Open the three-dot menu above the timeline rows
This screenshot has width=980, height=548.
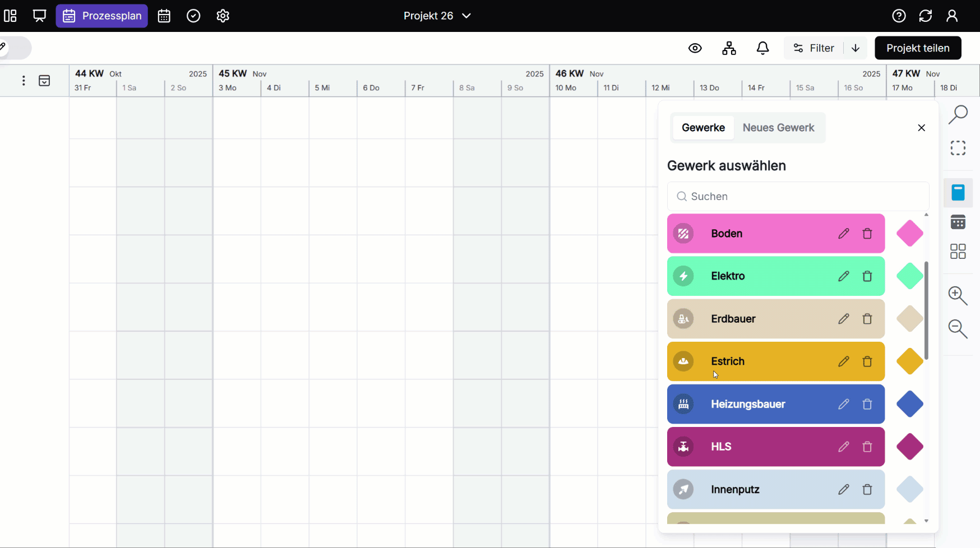click(x=23, y=80)
